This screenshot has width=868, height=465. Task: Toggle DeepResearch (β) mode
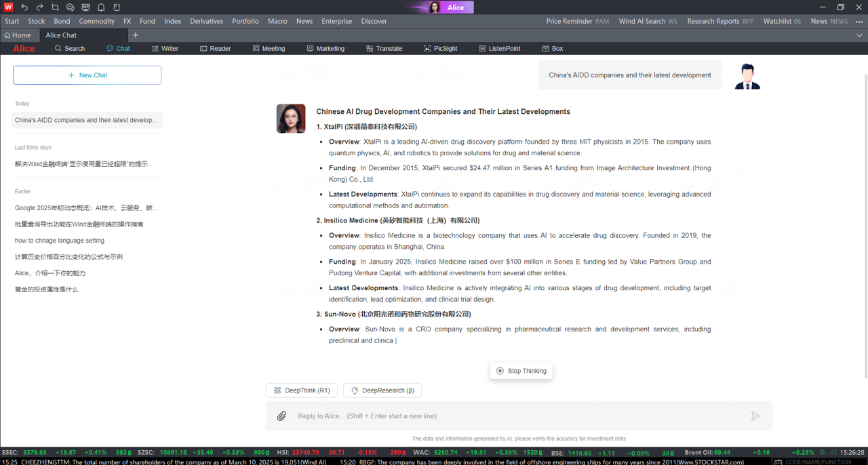382,390
